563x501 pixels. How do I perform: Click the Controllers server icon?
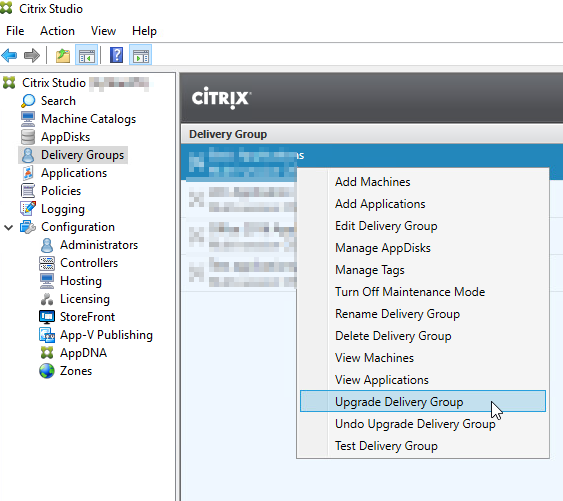point(47,263)
